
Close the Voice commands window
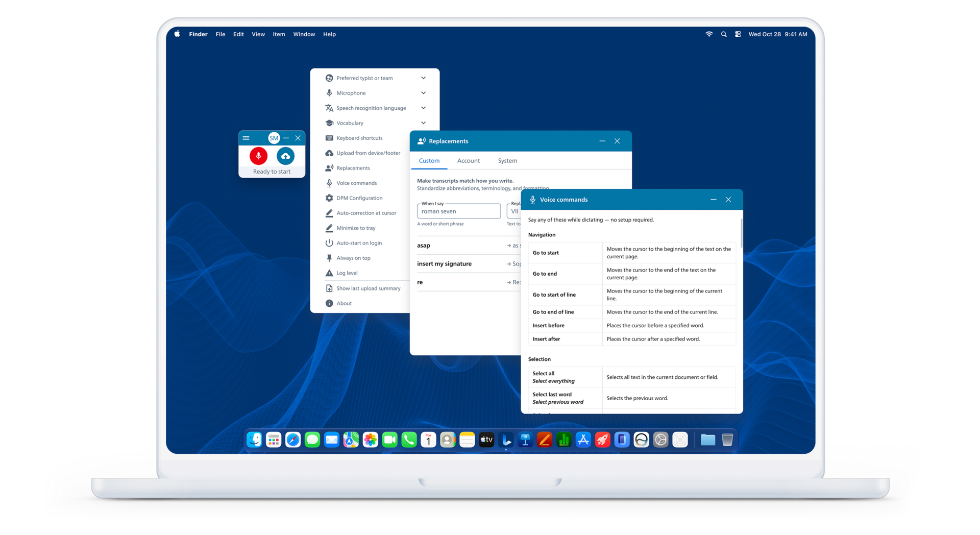(x=728, y=200)
